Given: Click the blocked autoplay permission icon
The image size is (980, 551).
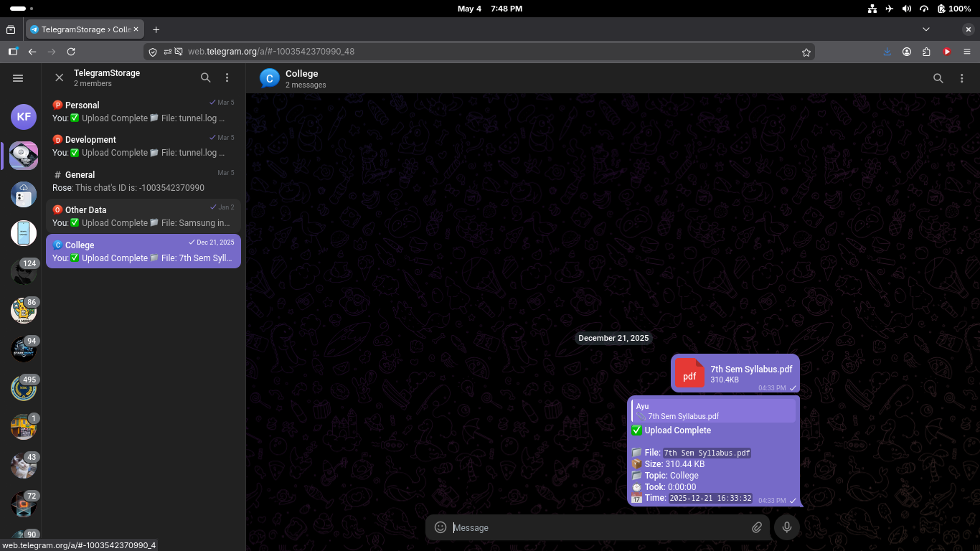Looking at the screenshot, I should pos(178,52).
